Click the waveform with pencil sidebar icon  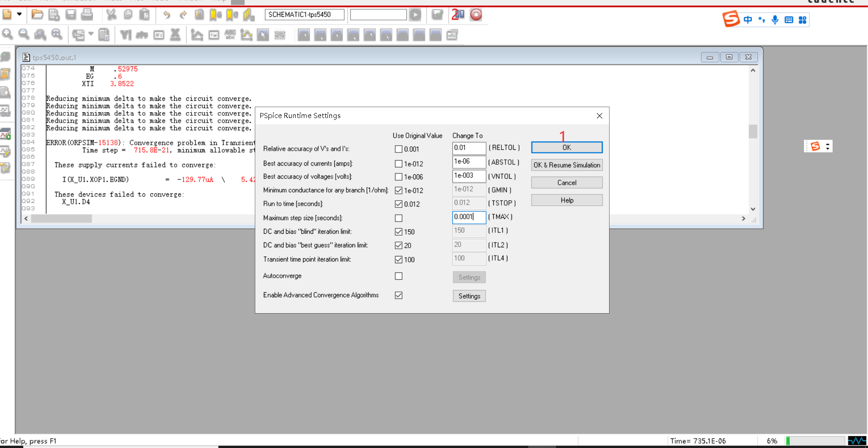point(5,151)
